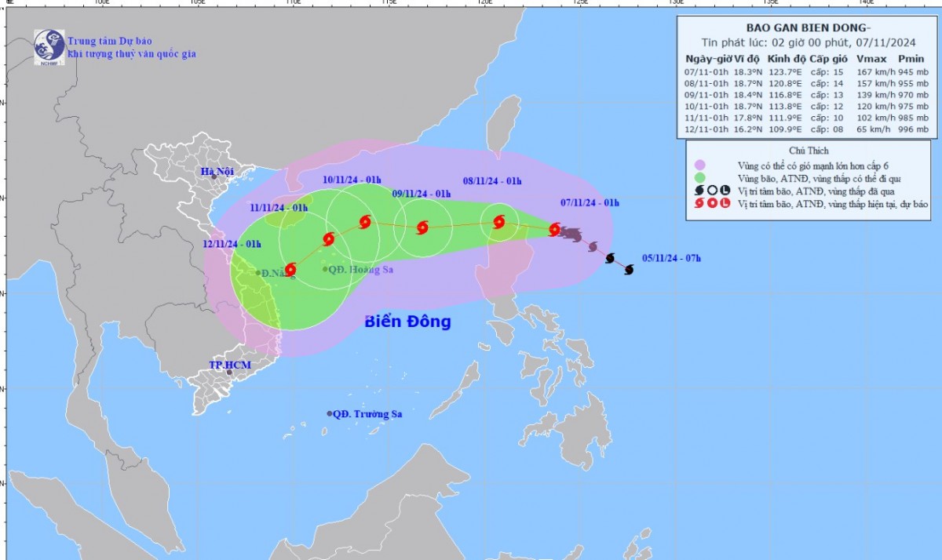Click the storm icon for 11/11/24 - 01h
The width and height of the screenshot is (942, 560).
[x=328, y=239]
